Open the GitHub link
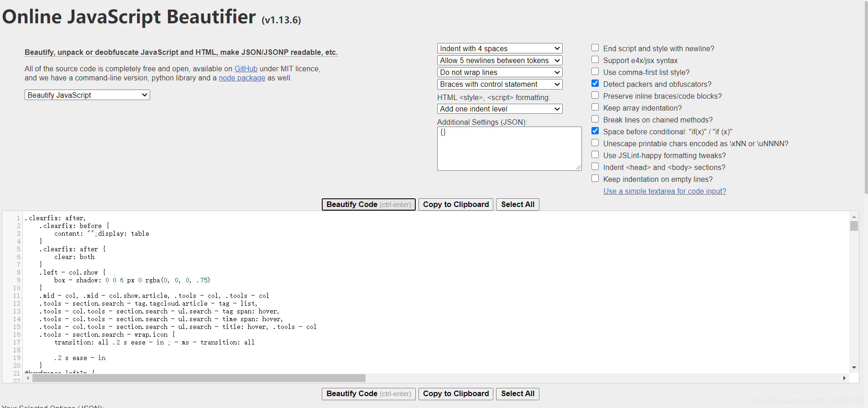868x408 pixels. click(x=246, y=69)
